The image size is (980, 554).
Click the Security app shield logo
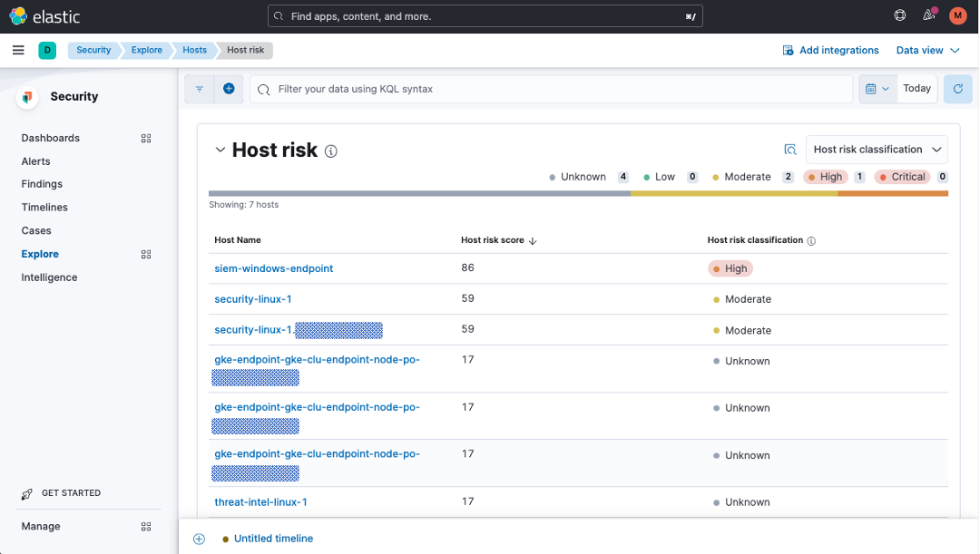pos(27,97)
